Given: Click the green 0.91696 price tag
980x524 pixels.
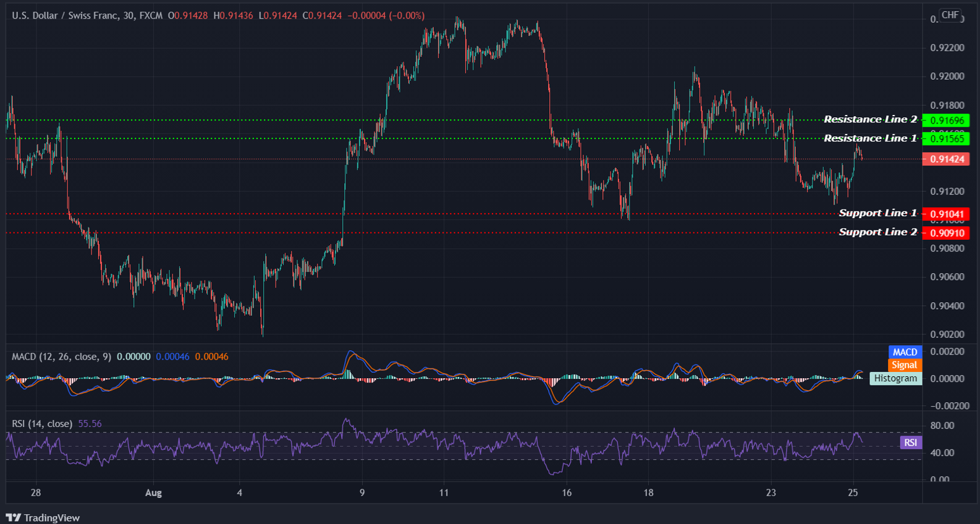Looking at the screenshot, I should click(x=946, y=120).
